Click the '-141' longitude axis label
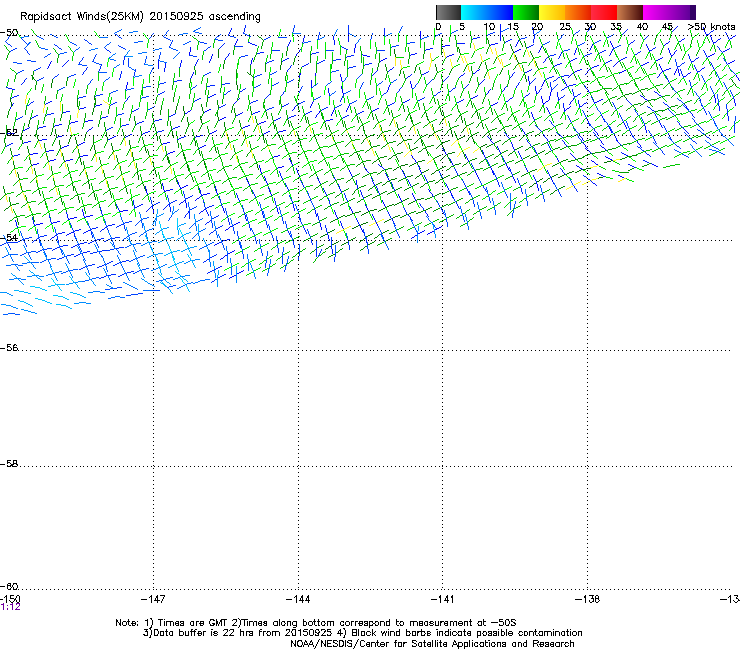The image size is (740, 650). [443, 599]
